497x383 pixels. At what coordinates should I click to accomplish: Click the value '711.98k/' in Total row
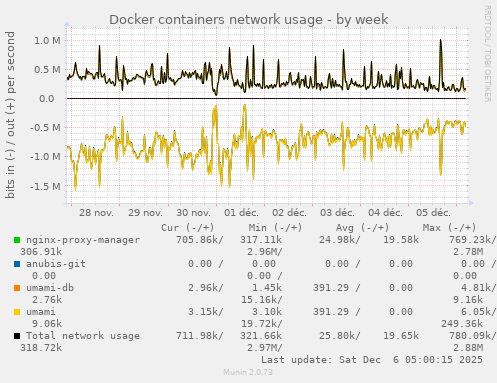point(200,336)
